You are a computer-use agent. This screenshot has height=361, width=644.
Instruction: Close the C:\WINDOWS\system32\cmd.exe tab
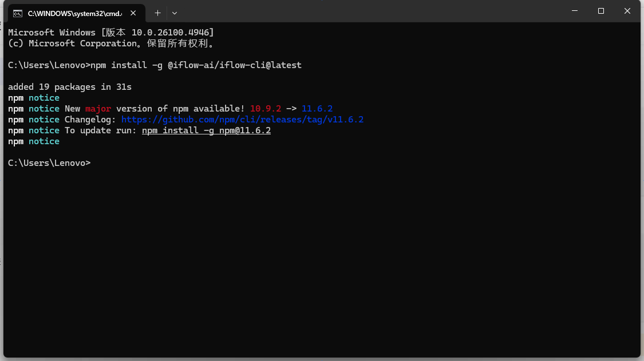click(133, 12)
